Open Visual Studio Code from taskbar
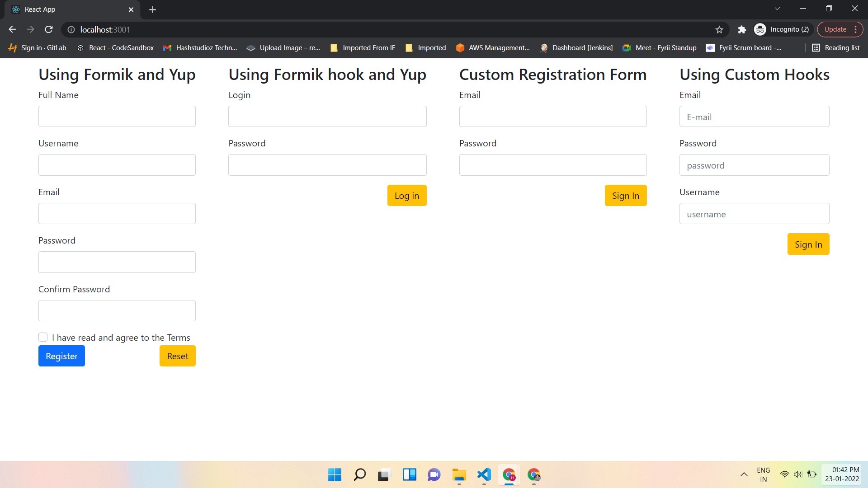This screenshot has height=488, width=868. [x=484, y=475]
